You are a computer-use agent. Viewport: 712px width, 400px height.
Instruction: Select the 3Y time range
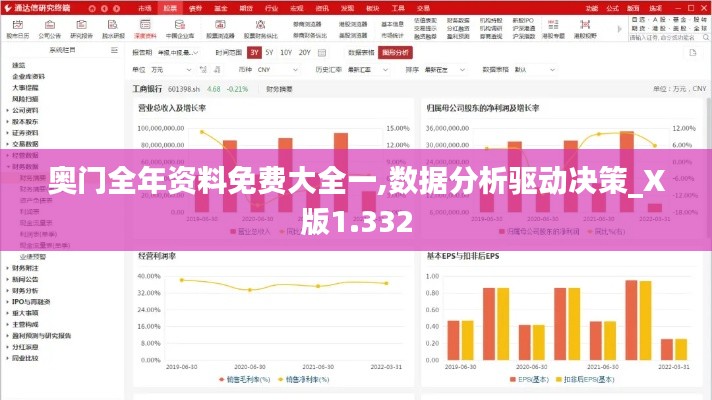(254, 53)
